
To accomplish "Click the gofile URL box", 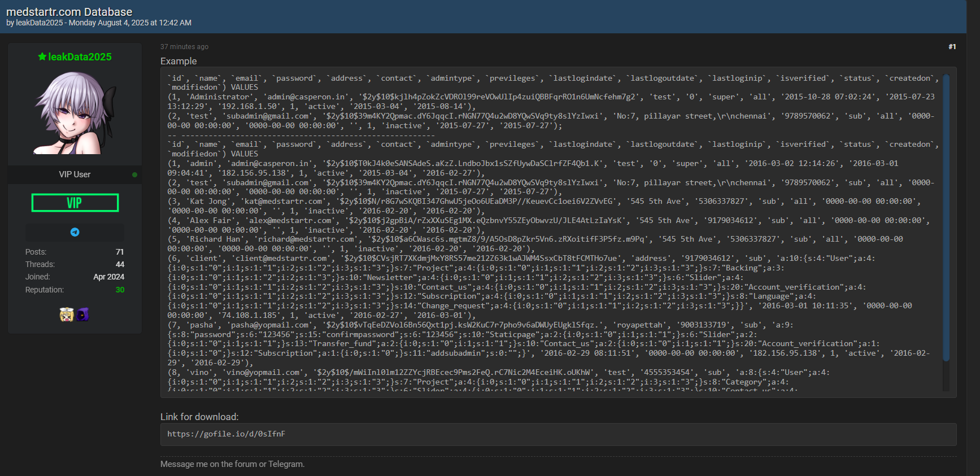I will (558, 434).
